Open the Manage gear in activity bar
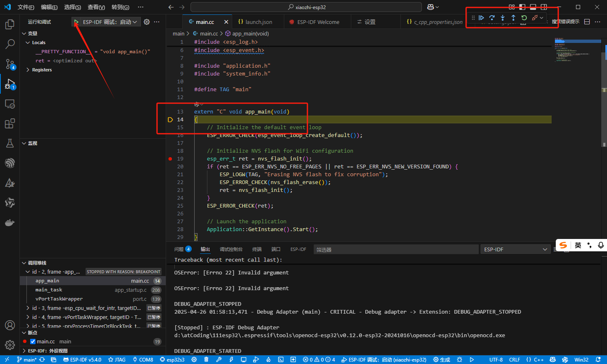 point(10,345)
